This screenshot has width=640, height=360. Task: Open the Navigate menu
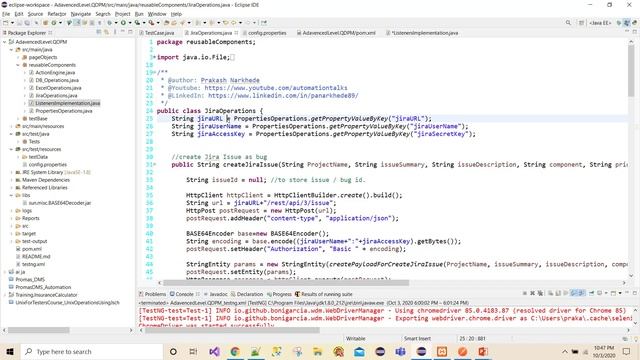click(x=81, y=14)
